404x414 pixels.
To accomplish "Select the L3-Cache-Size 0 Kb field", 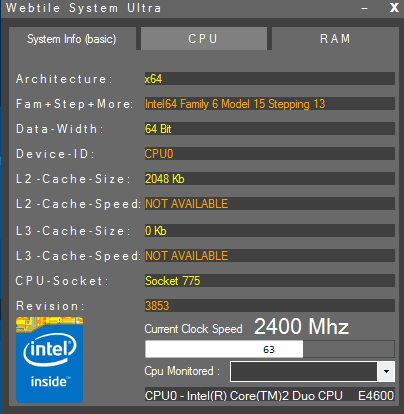I will pyautogui.click(x=270, y=231).
